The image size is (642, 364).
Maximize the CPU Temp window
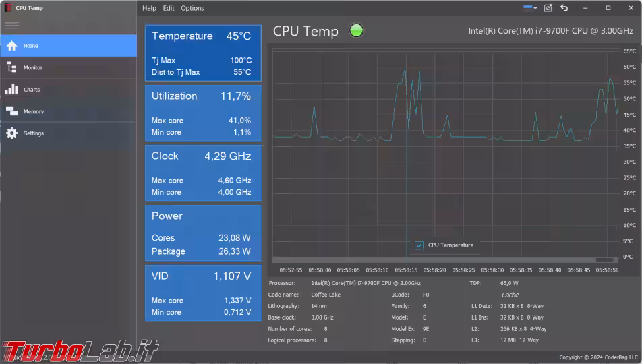pos(608,8)
